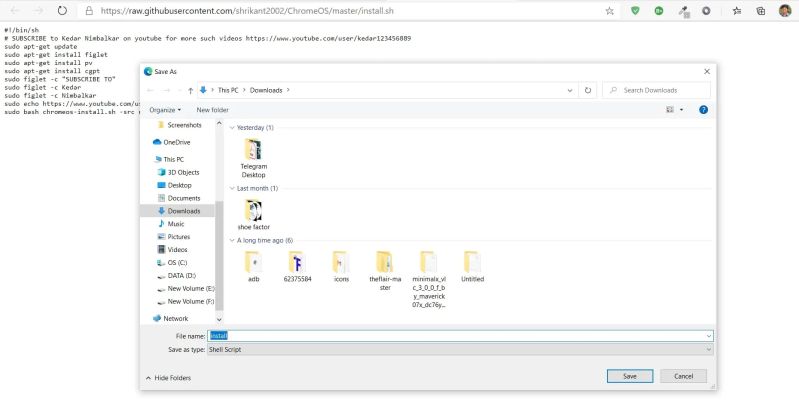Collapse the Yesterday (1) group
The height and width of the screenshot is (403, 799).
(232, 128)
